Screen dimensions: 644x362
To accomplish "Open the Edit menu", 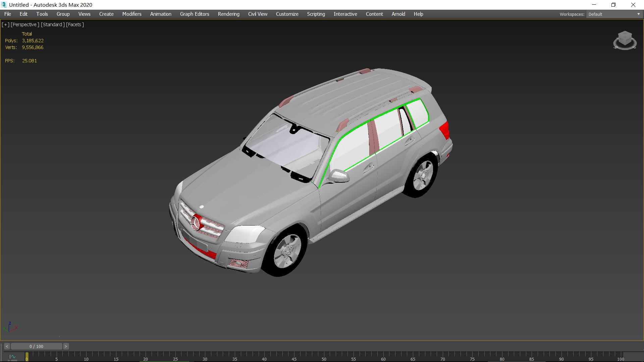I will 23,14.
